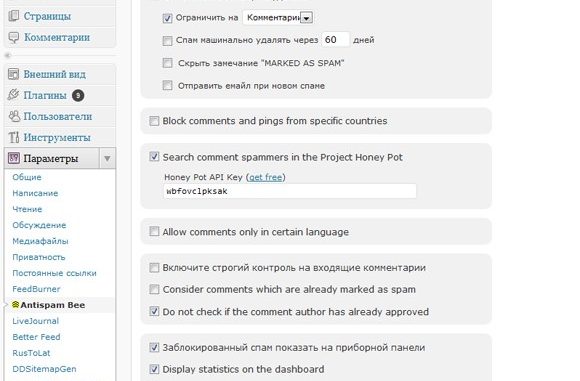
Task: Click the Пользователи users icon
Action: (x=14, y=116)
